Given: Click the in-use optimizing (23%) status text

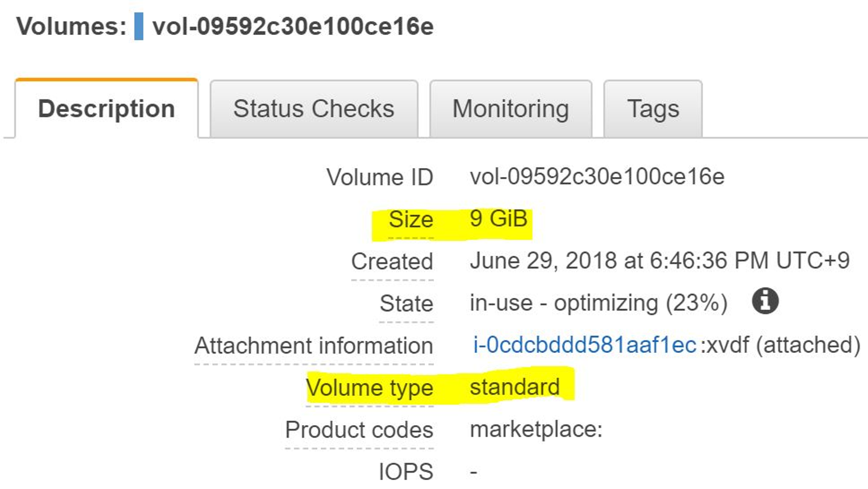Looking at the screenshot, I should click(x=598, y=303).
